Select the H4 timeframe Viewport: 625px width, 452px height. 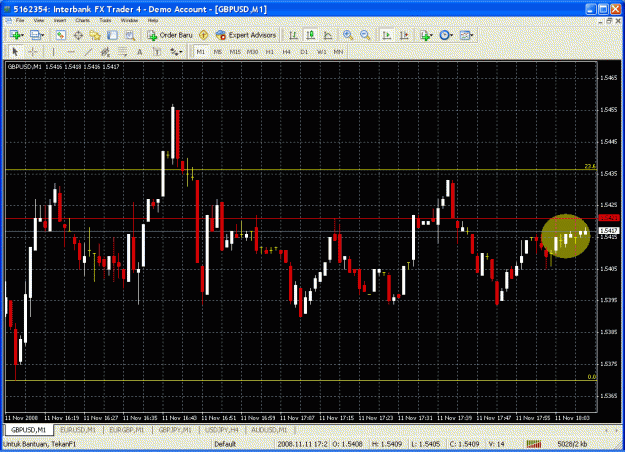(x=287, y=52)
